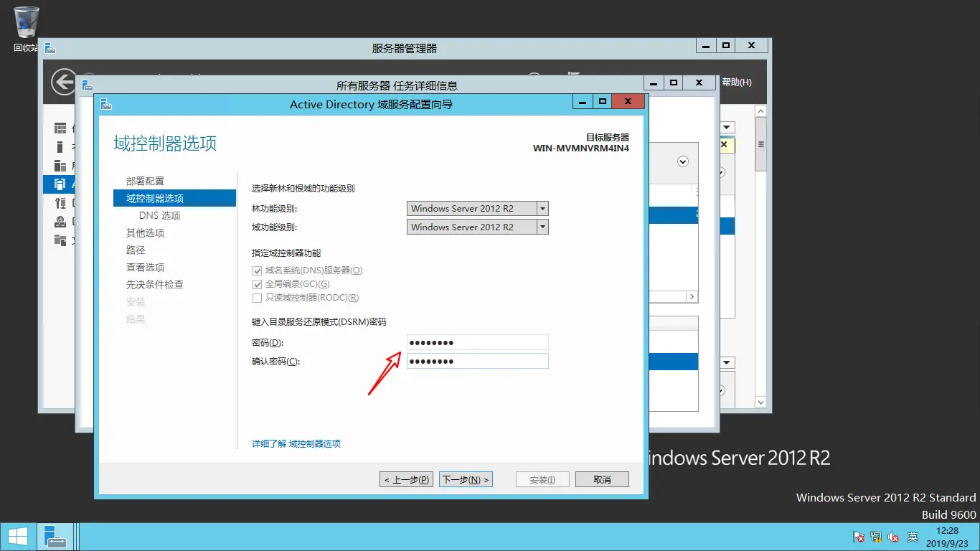Go to the 查看选项 wizard step
Screen dimensions: 980x551
[x=146, y=267]
